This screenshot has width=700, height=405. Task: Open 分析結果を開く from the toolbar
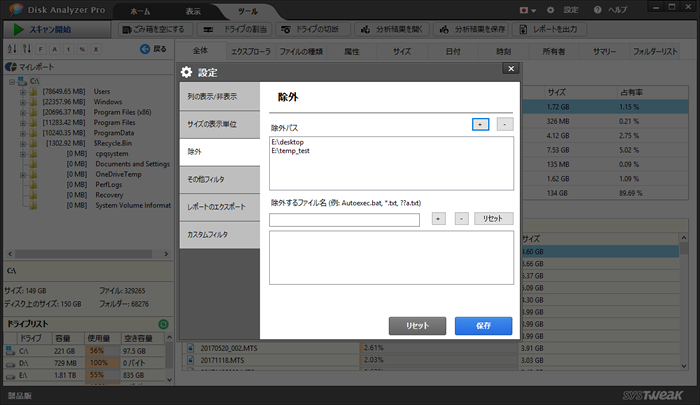click(x=392, y=29)
